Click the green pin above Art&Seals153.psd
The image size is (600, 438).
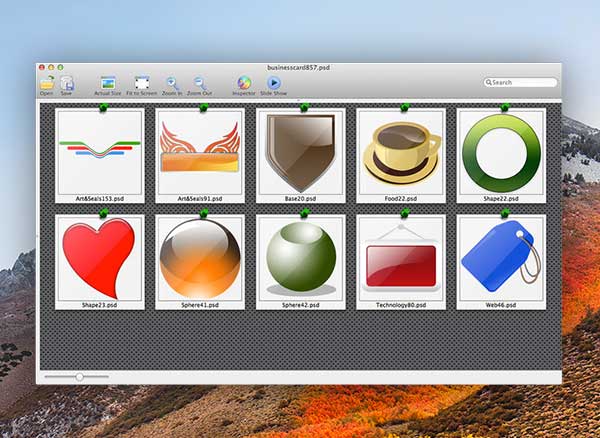(x=104, y=107)
